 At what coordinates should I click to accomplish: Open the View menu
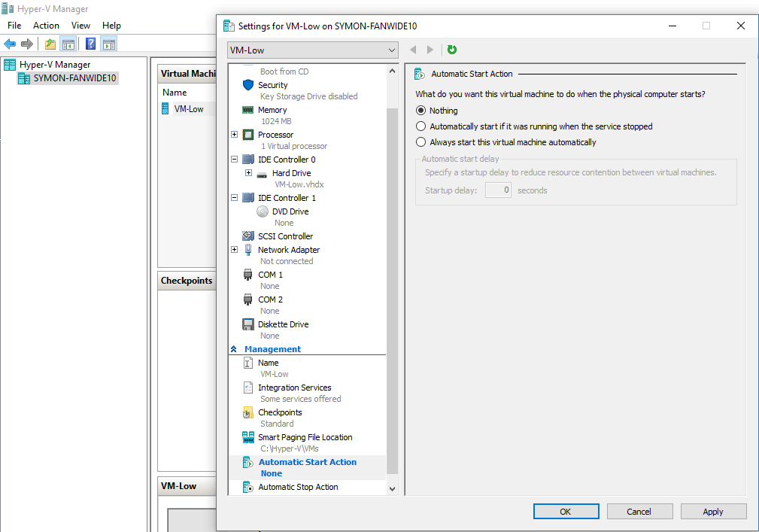click(80, 25)
